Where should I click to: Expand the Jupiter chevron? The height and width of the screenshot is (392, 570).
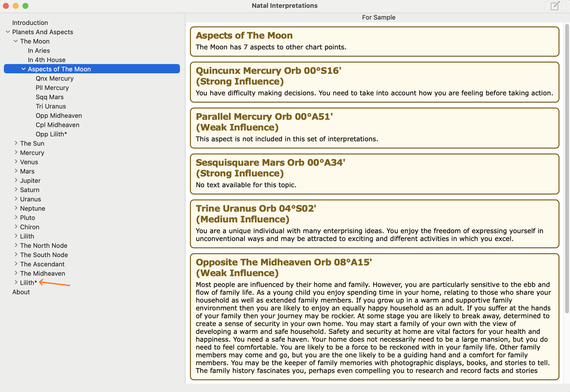(x=16, y=180)
